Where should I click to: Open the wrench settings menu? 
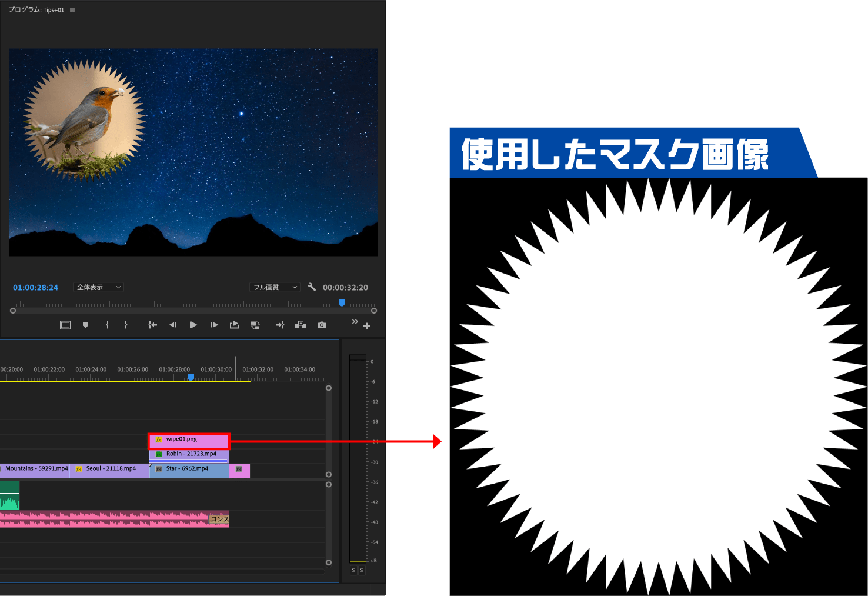click(x=312, y=287)
